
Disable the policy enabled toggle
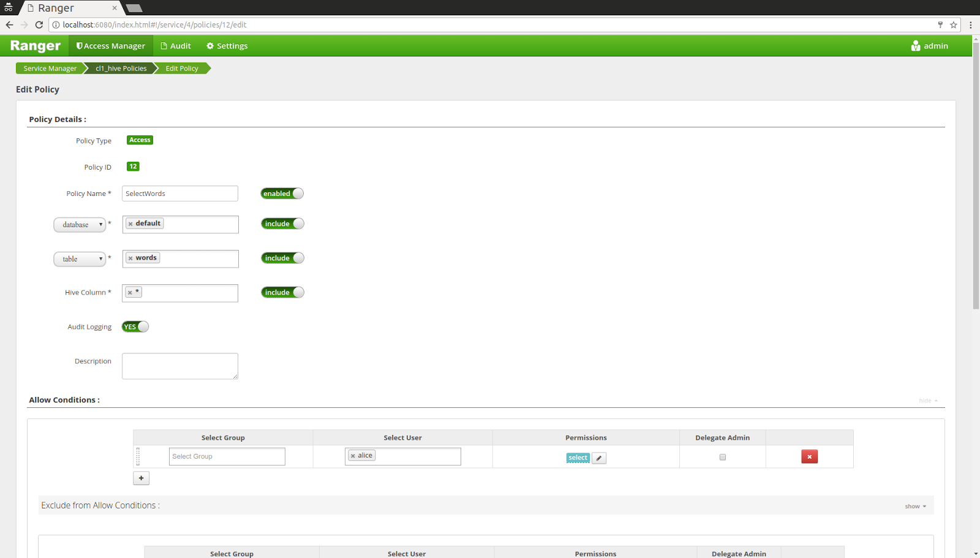point(282,193)
